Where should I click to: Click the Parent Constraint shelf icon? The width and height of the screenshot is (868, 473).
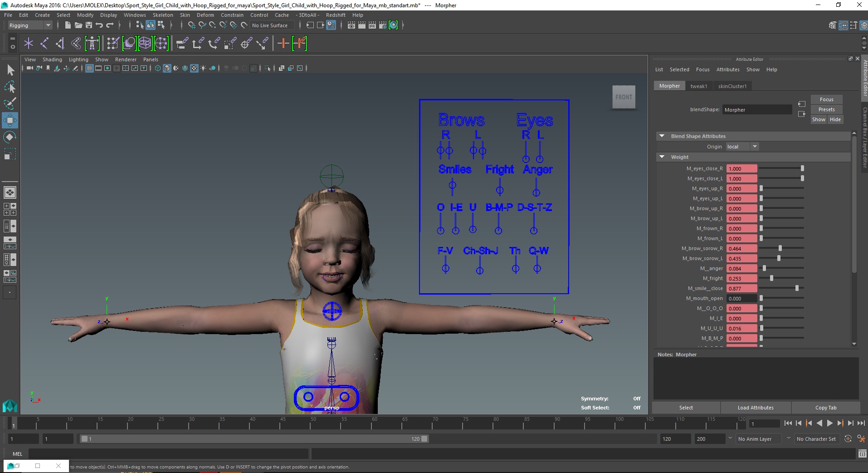pyautogui.click(x=182, y=44)
